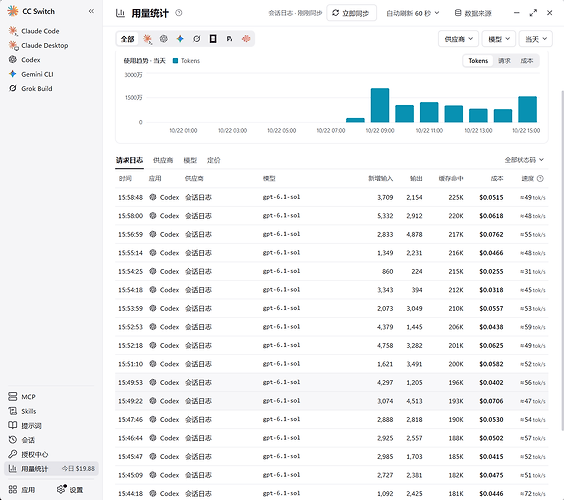Filter usage by black square app icon
The height and width of the screenshot is (500, 564).
point(213,39)
